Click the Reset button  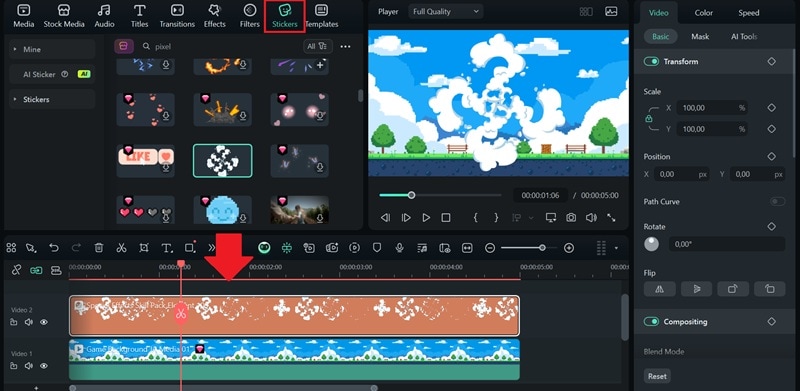click(x=657, y=376)
